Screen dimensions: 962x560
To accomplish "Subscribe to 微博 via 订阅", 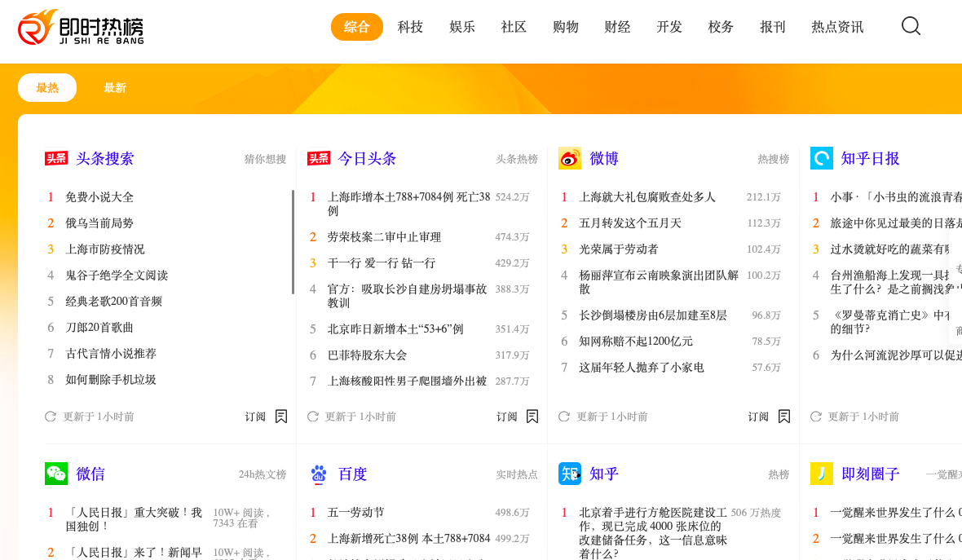I will point(758,417).
